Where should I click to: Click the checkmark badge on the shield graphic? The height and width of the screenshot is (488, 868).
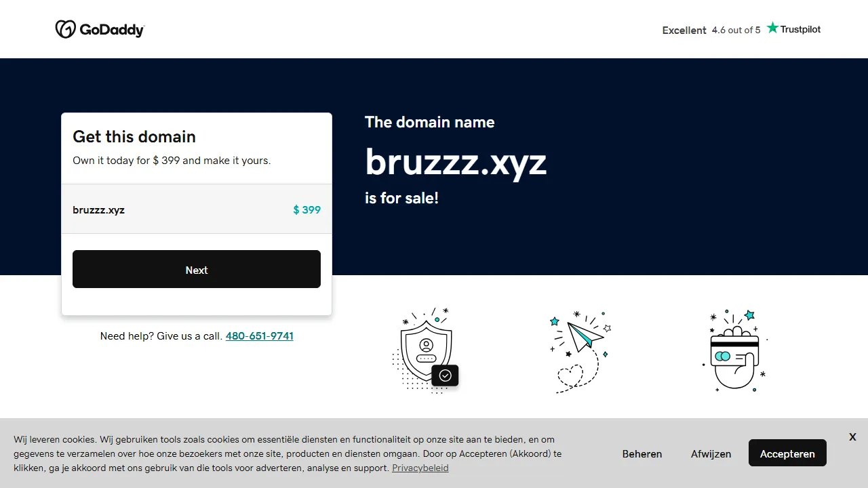pos(446,375)
